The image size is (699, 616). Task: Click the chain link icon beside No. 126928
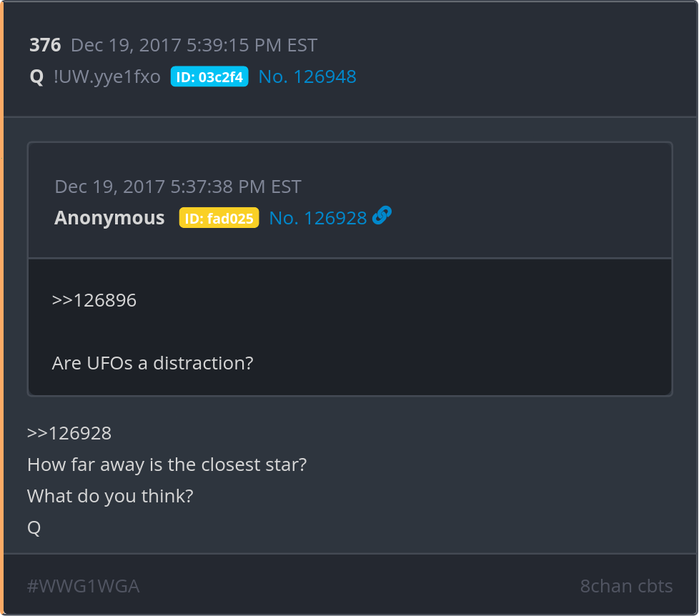(382, 216)
